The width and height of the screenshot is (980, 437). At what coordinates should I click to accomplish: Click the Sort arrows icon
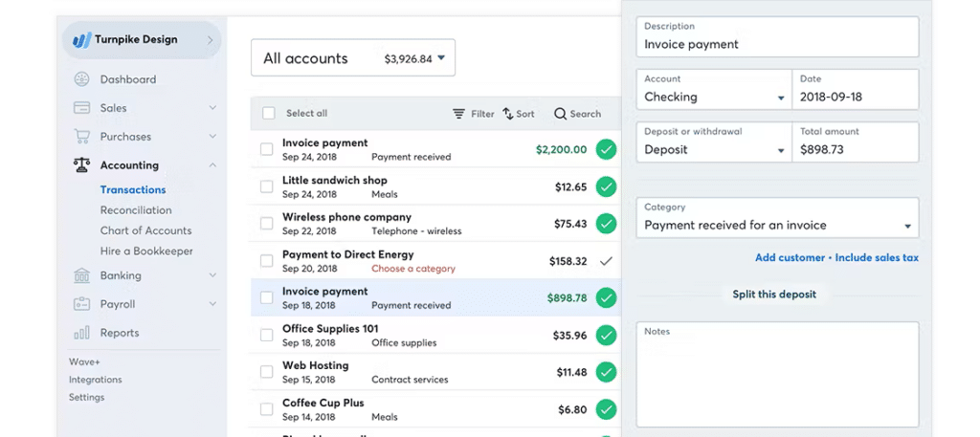tap(507, 114)
